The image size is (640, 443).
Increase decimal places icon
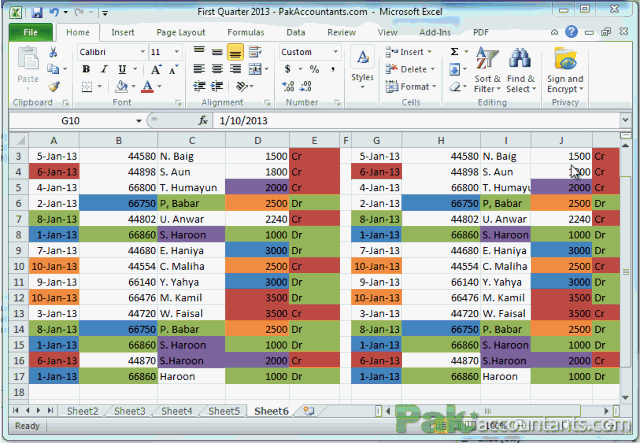tap(288, 86)
